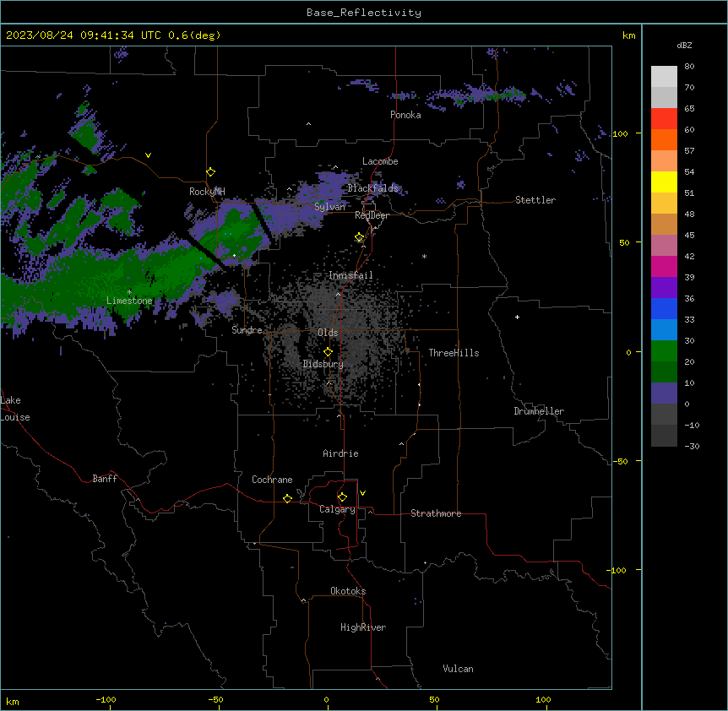Select the orange 57-60 dBZ legend swatch

click(x=664, y=139)
